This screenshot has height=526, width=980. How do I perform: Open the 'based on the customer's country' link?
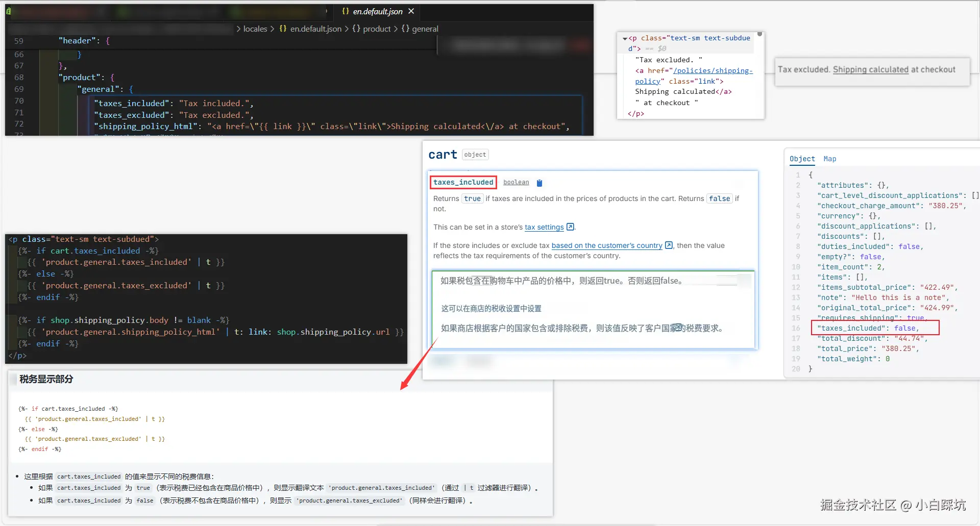[x=607, y=245]
